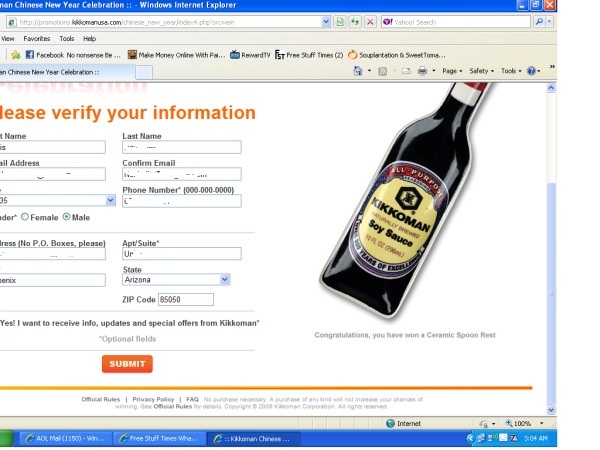Open the RewardTV favorites bookmark
This screenshot has height=450, width=600.
(251, 55)
